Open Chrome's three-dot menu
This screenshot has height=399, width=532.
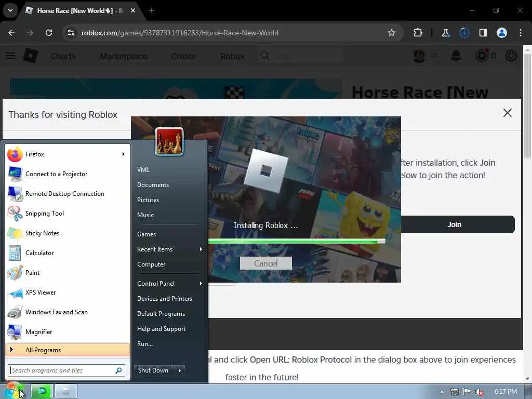tap(521, 33)
